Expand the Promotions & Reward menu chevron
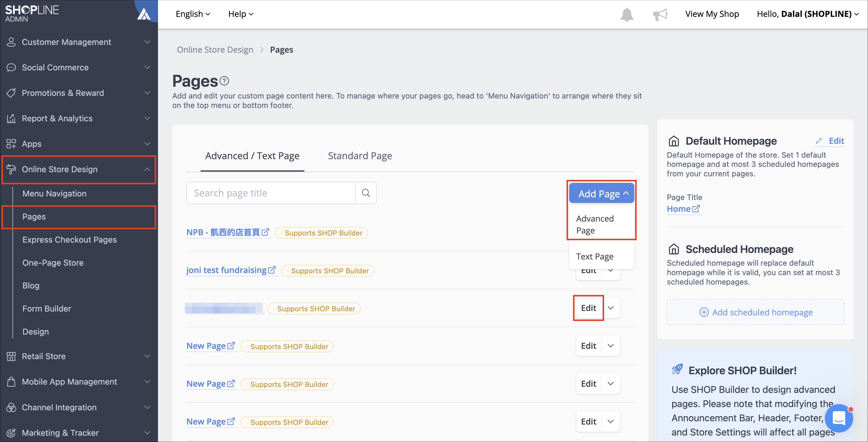868x442 pixels. (x=147, y=93)
